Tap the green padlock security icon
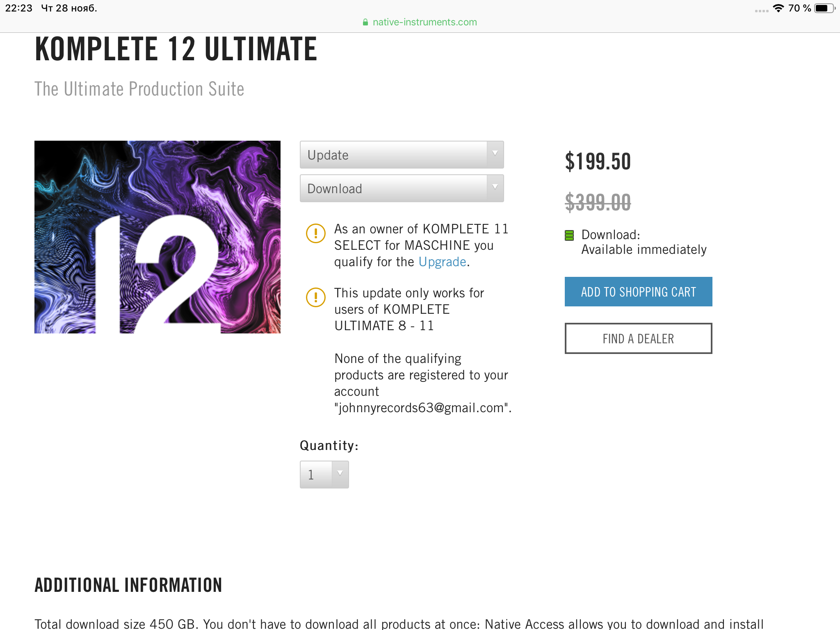This screenshot has width=840, height=630. click(365, 23)
